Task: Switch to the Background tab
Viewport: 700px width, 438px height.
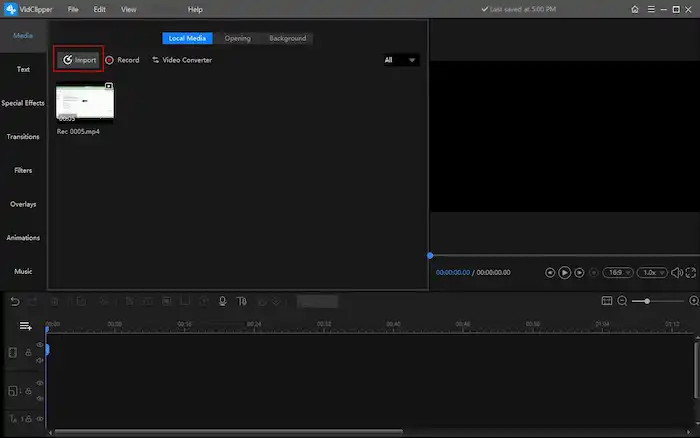Action: 287,38
